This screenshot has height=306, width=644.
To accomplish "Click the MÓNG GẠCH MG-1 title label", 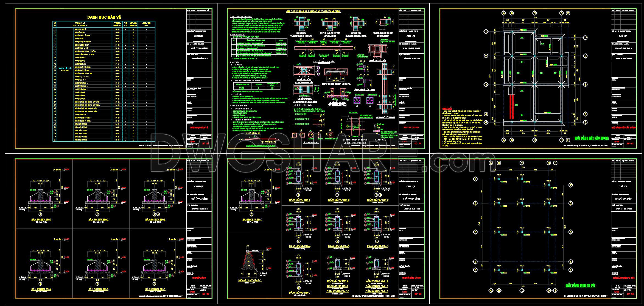I will (x=250, y=280).
